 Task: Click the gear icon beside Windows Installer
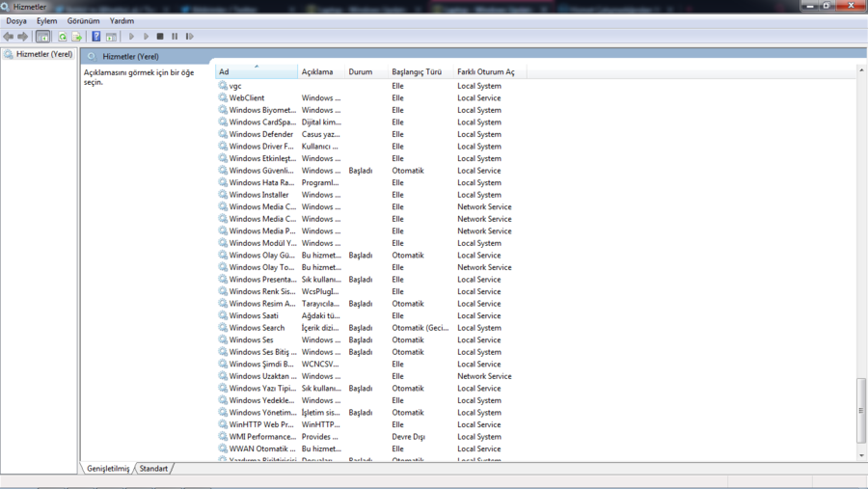pyautogui.click(x=223, y=195)
